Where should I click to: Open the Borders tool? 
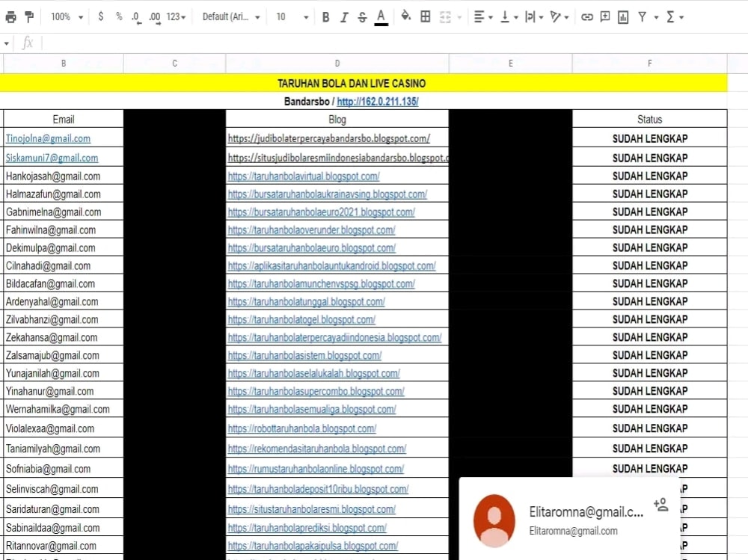tap(426, 16)
